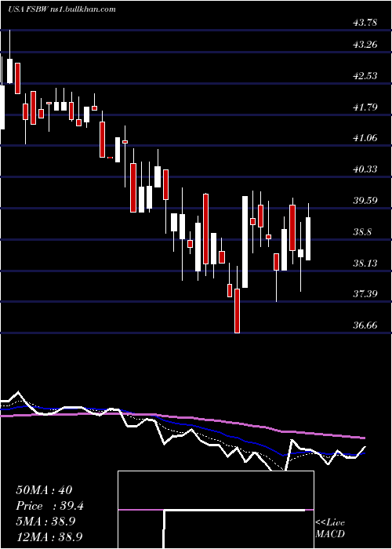Viewport: 392px width, 549px height.
Task: Click the tall white candle after the lowest red one
Action: pos(245,242)
